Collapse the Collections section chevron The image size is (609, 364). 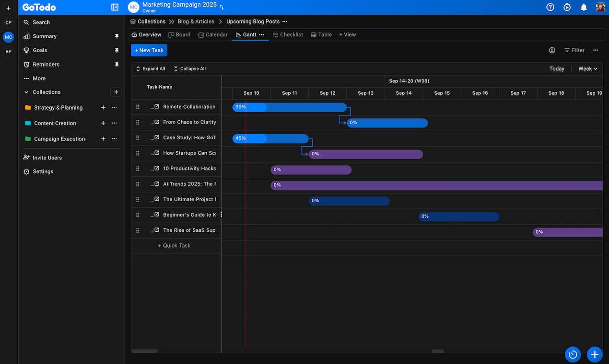point(26,92)
